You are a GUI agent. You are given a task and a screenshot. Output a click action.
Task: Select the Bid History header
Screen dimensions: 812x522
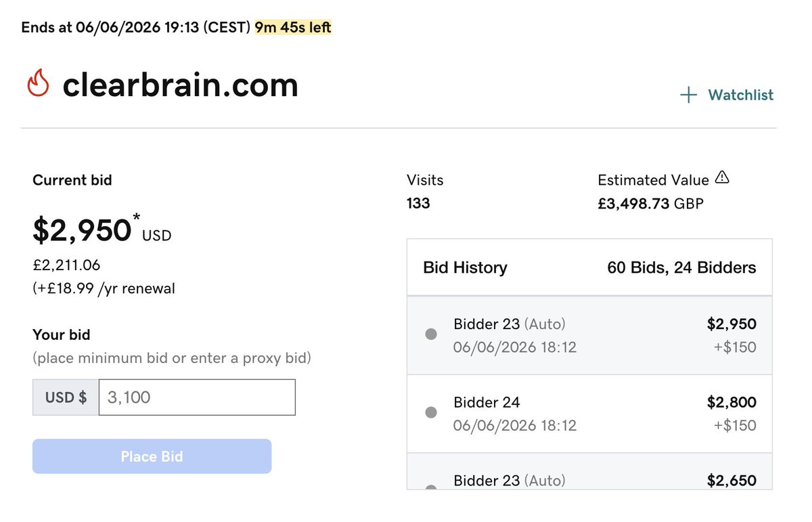465,267
